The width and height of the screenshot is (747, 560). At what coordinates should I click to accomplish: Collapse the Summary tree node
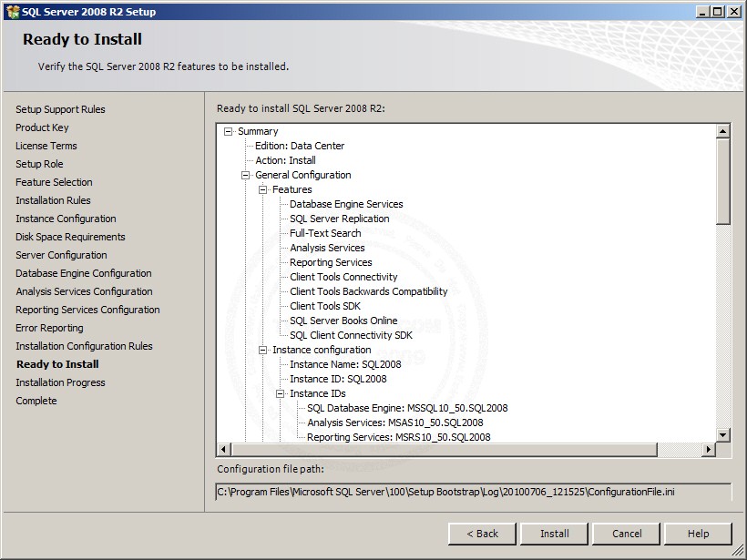[229, 131]
